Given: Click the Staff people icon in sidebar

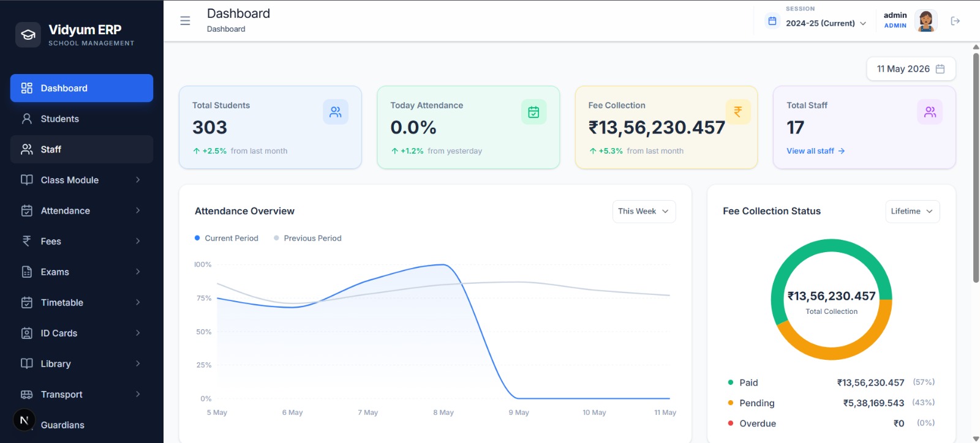Looking at the screenshot, I should pos(27,149).
